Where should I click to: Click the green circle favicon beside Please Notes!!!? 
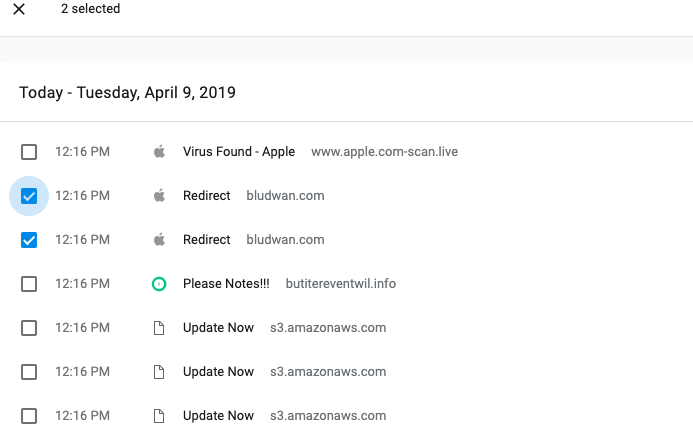pyautogui.click(x=158, y=284)
